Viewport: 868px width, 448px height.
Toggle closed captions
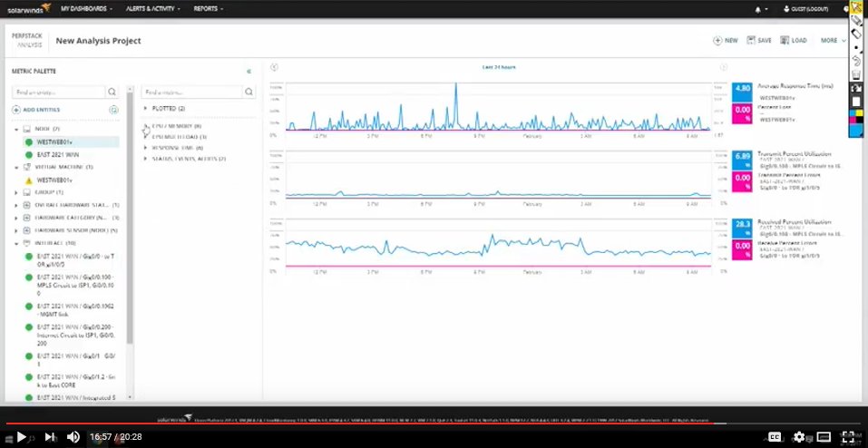pos(775,437)
